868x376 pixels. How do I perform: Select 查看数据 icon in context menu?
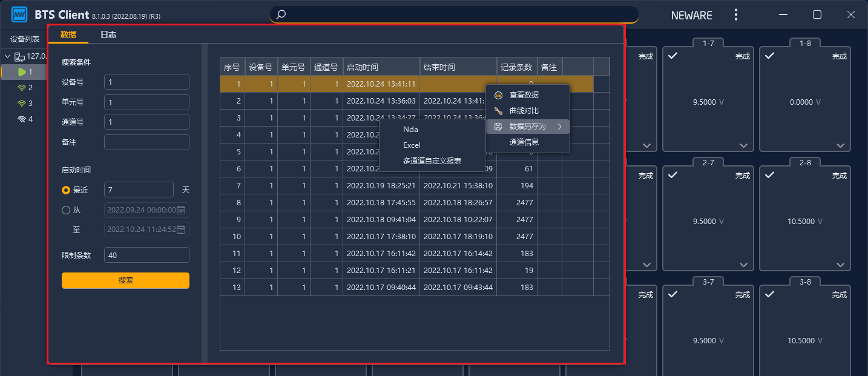click(x=499, y=95)
